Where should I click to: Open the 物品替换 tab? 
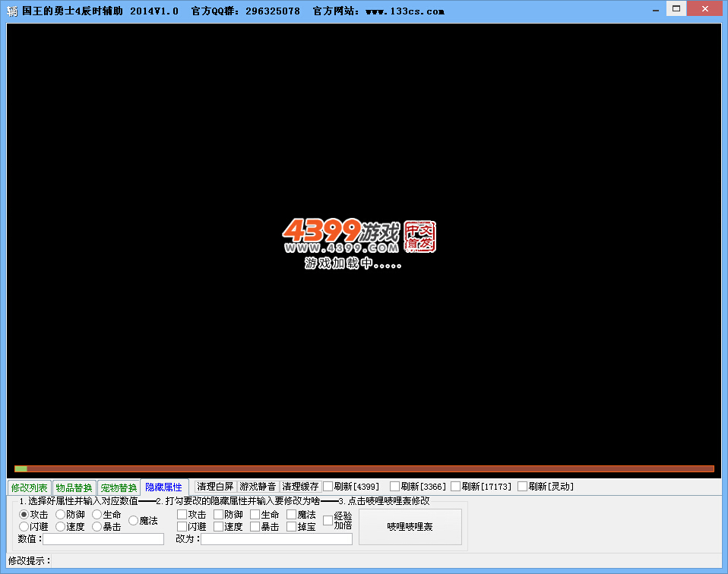tap(74, 487)
